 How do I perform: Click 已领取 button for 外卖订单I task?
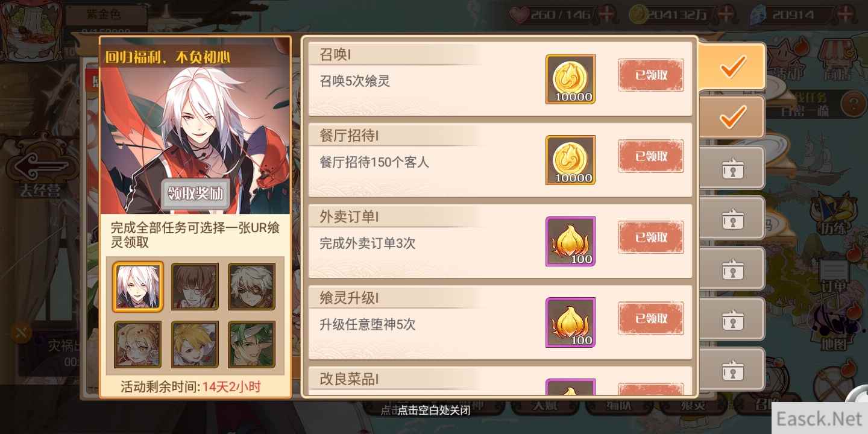click(651, 237)
